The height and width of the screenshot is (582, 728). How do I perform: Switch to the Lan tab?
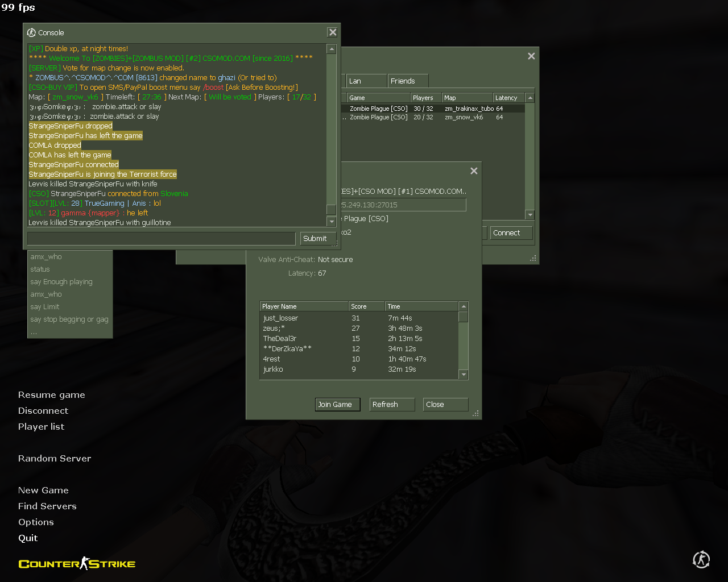tap(365, 81)
